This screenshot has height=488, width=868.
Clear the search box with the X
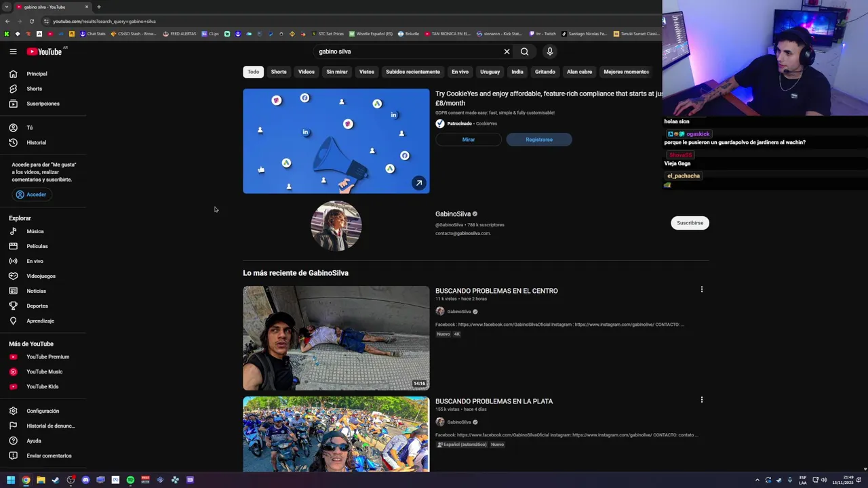tap(507, 52)
